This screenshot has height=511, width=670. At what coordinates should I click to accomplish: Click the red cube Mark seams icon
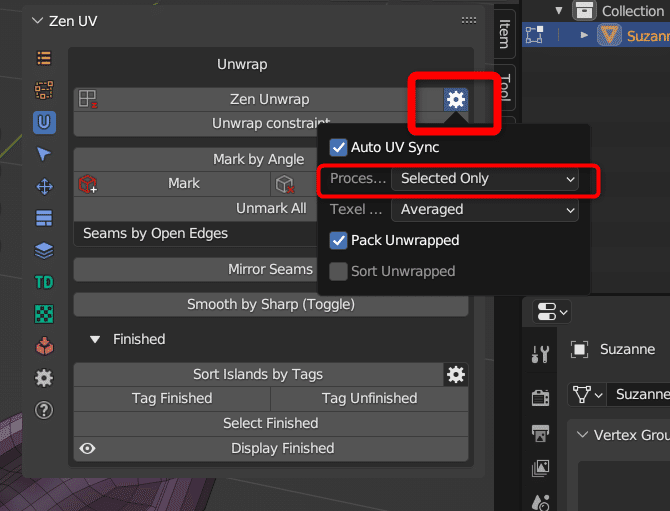tap(88, 184)
